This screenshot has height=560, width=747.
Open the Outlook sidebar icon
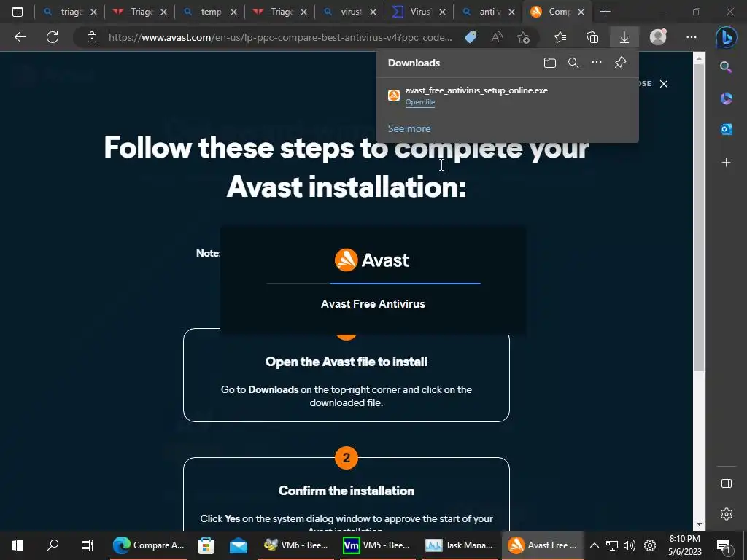(726, 128)
